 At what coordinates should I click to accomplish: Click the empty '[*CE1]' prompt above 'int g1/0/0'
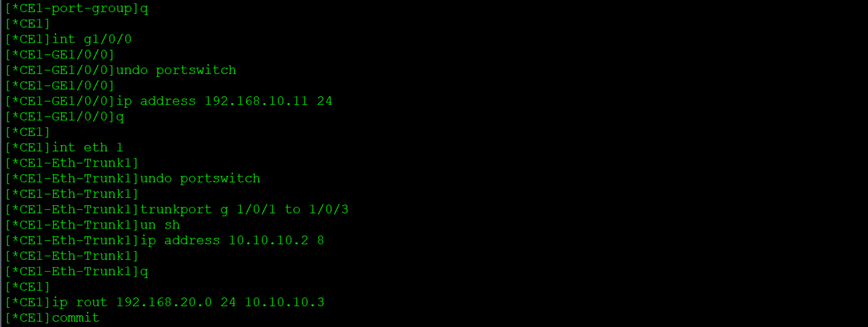[x=28, y=24]
